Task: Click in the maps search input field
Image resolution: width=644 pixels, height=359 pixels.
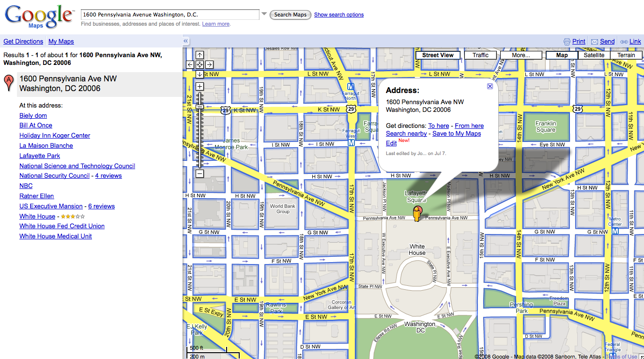Action: pyautogui.click(x=169, y=15)
